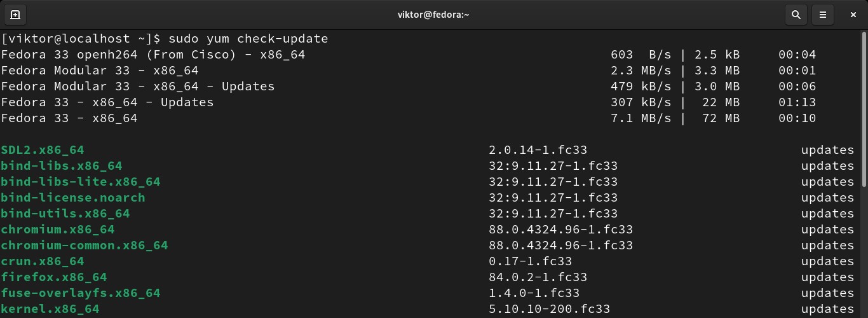Open the terminal search icon
Image resolution: width=868 pixels, height=318 pixels.
pyautogui.click(x=796, y=14)
